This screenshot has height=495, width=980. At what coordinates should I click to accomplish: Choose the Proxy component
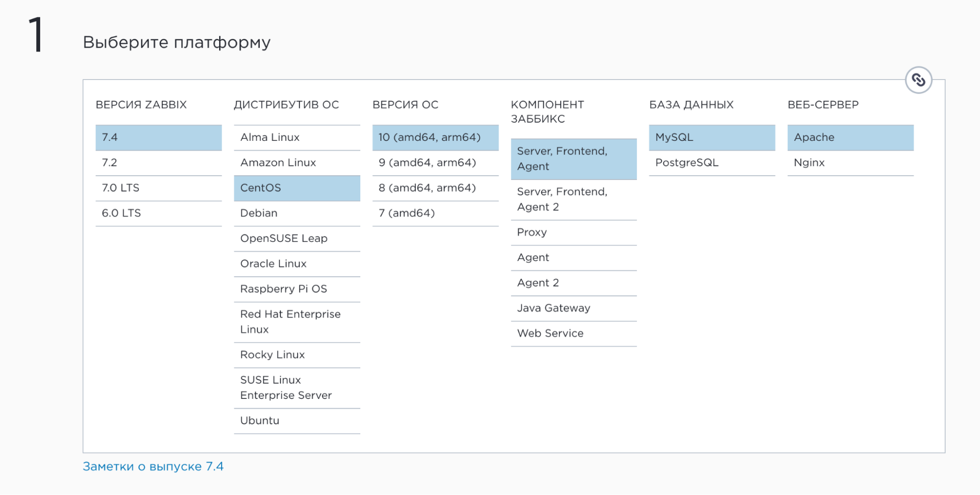[x=574, y=233]
